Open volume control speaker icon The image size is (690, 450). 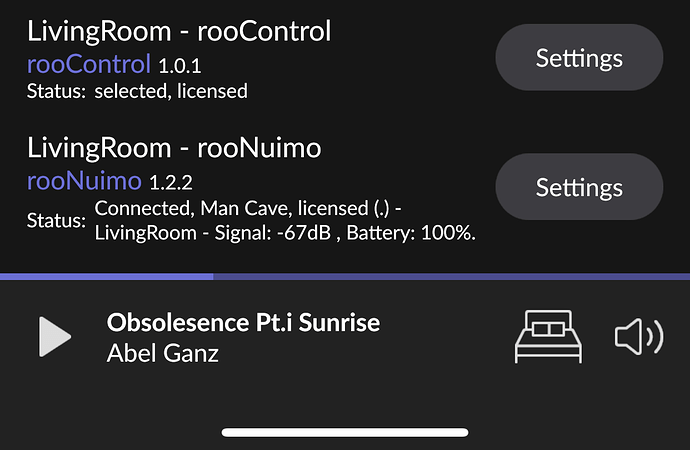pyautogui.click(x=639, y=337)
